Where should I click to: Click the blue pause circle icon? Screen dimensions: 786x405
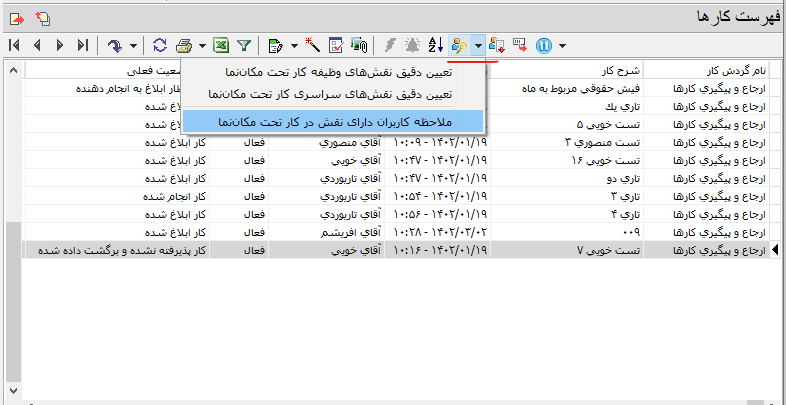coord(545,45)
